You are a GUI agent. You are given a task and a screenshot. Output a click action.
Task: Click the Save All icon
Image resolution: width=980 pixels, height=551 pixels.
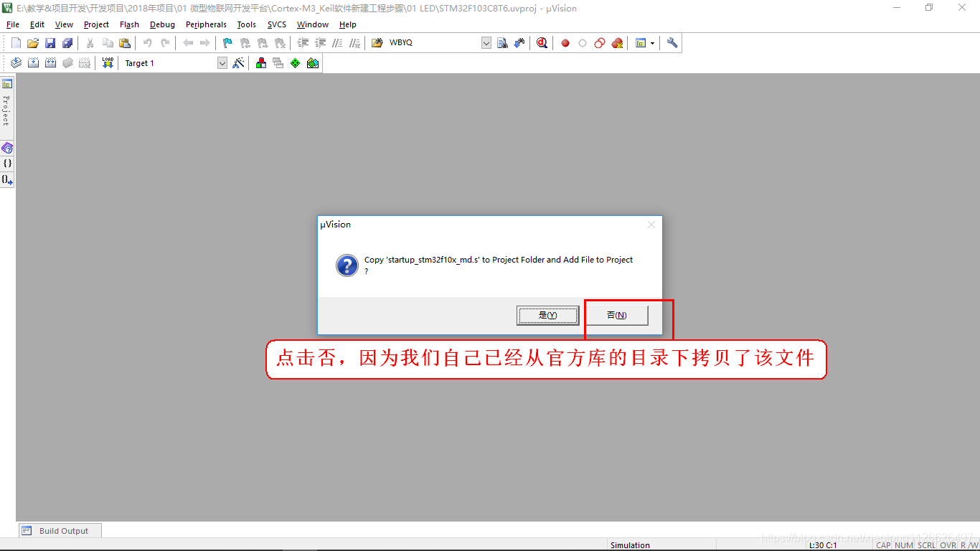coord(67,43)
